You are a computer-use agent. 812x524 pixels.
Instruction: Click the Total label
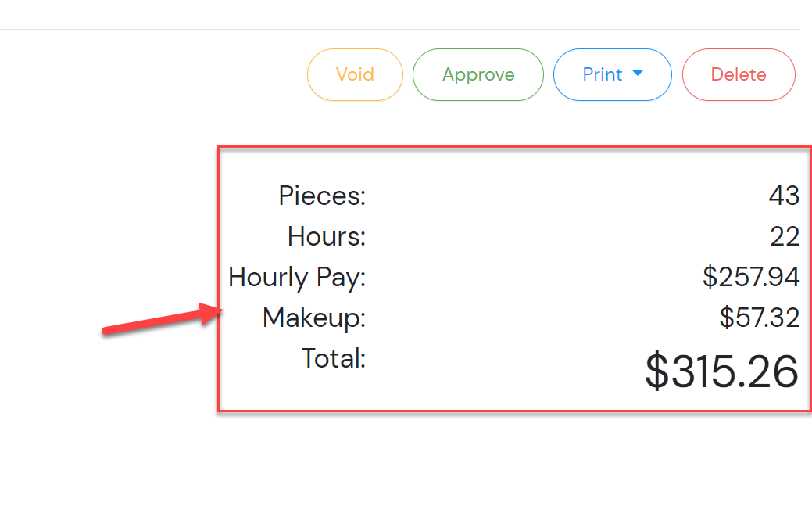pyautogui.click(x=334, y=358)
